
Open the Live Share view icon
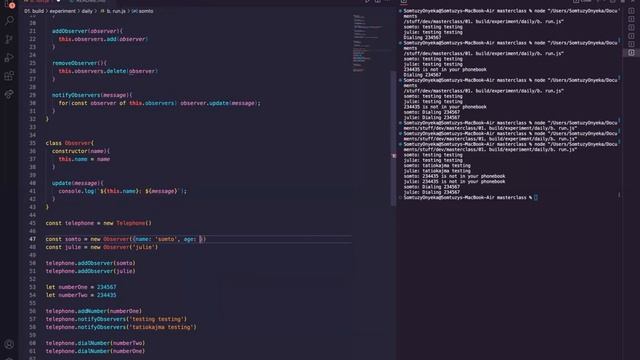[x=9, y=94]
